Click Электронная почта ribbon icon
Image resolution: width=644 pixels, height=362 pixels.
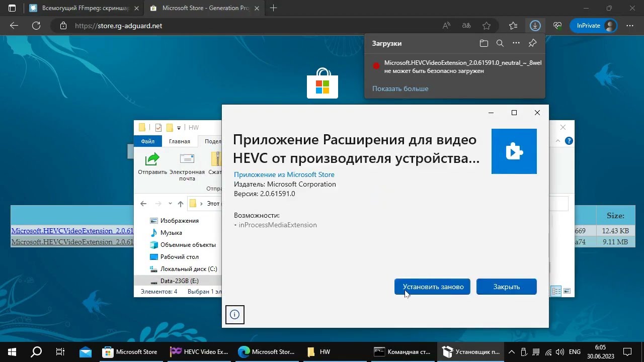click(187, 167)
